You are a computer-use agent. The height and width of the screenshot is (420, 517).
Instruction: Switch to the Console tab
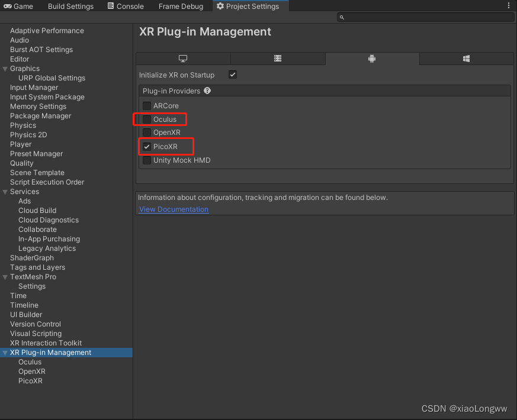point(126,7)
